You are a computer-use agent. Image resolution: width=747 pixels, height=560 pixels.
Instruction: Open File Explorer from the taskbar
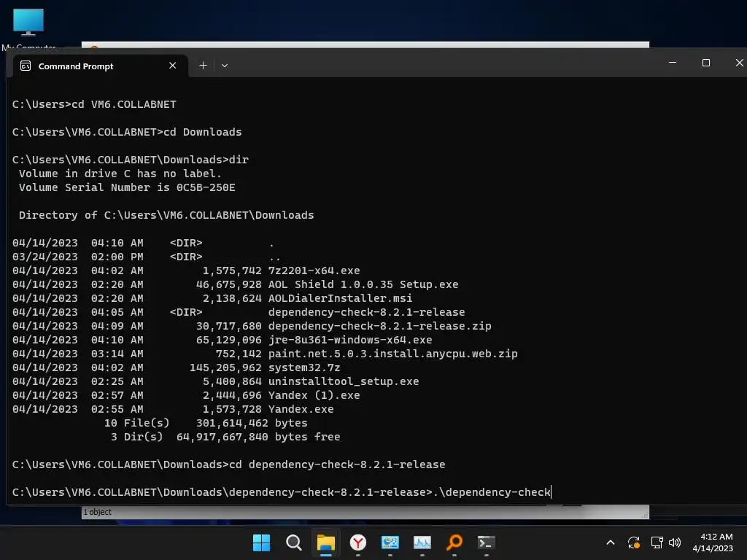click(x=326, y=542)
